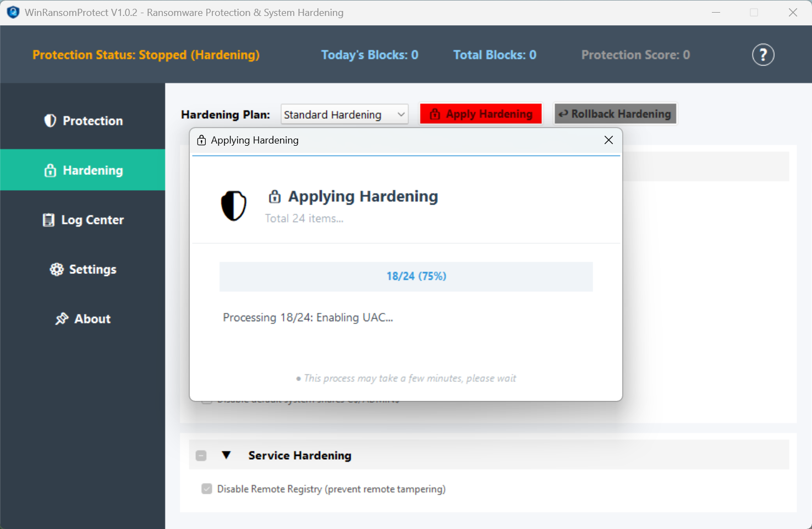This screenshot has width=812, height=529.
Task: Click the Apply Hardening button
Action: [x=481, y=114]
